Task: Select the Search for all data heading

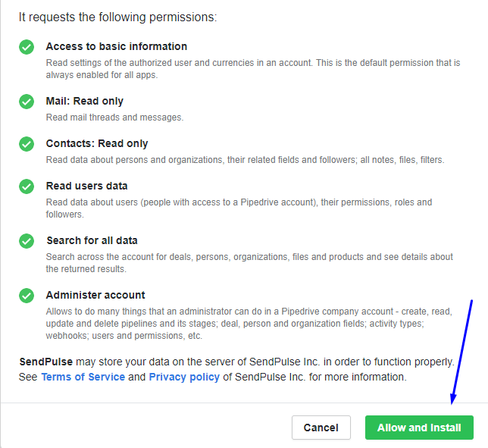Action: (x=92, y=240)
